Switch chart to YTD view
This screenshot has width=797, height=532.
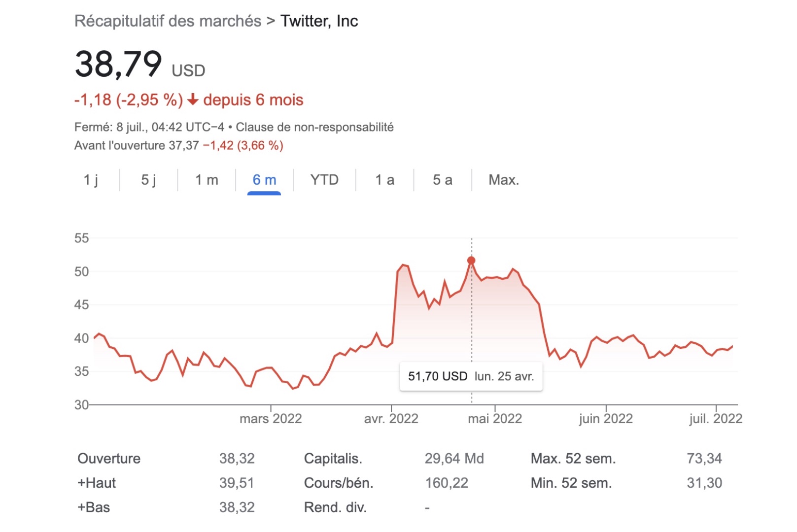pyautogui.click(x=324, y=180)
